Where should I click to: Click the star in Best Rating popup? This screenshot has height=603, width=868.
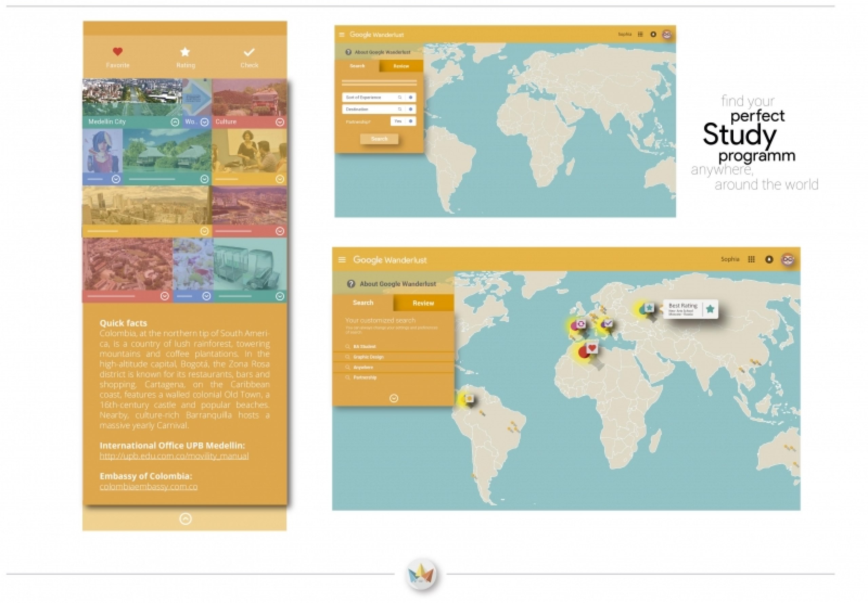(x=710, y=309)
